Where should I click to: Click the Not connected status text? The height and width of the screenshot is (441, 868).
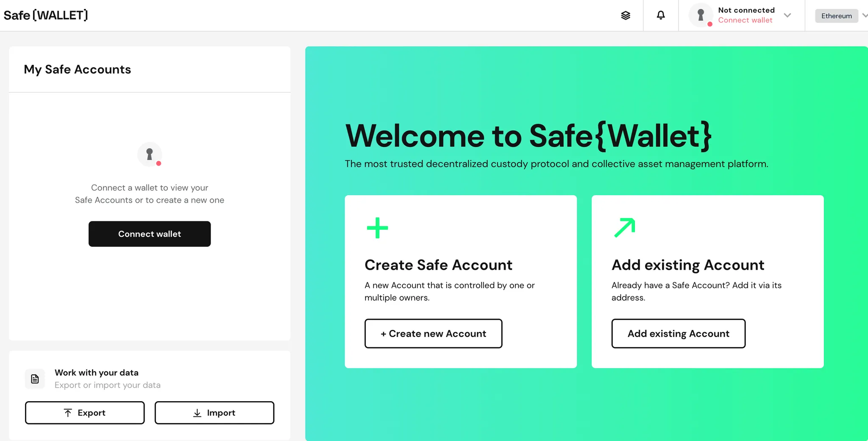746,10
